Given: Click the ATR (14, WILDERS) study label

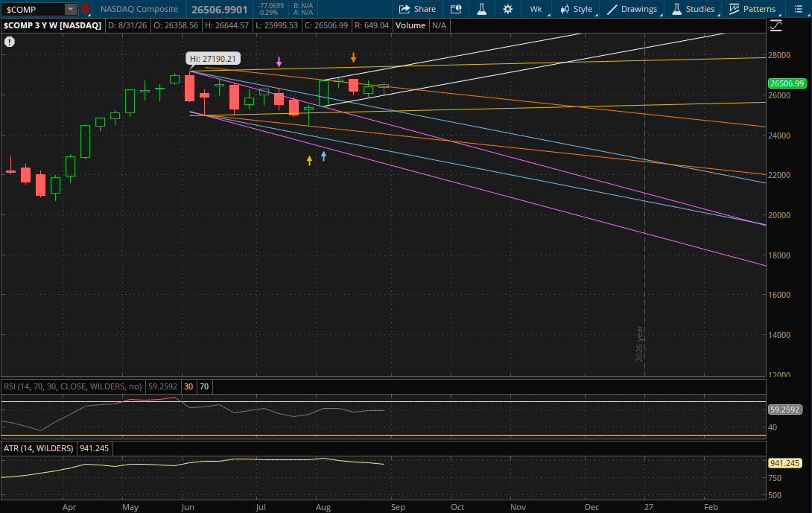Looking at the screenshot, I should pyautogui.click(x=38, y=448).
